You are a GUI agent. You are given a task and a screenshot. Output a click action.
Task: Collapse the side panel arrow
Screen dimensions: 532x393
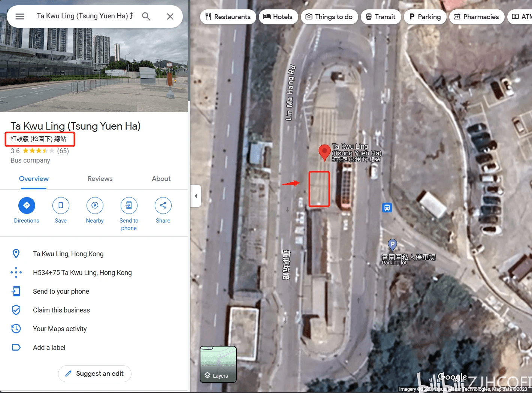tap(196, 196)
